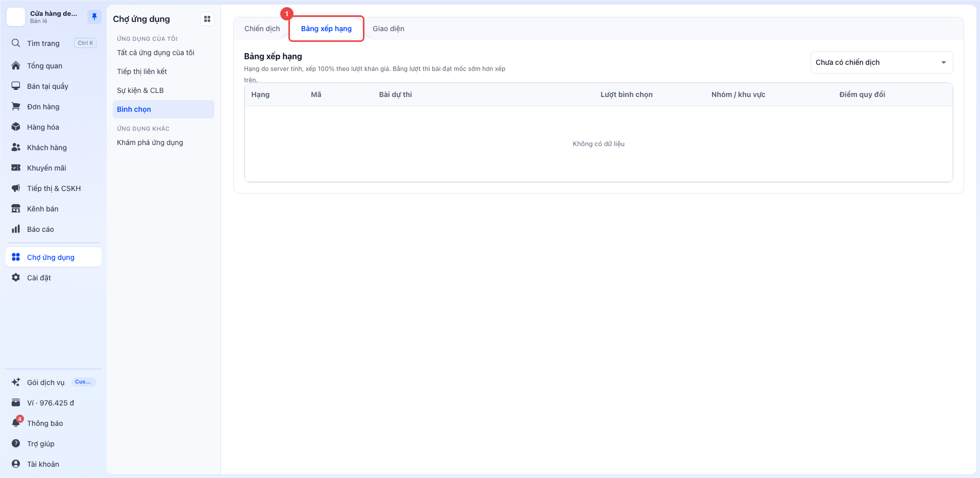This screenshot has width=980, height=478.
Task: Click the gear icon for Cài đặt
Action: (x=16, y=277)
